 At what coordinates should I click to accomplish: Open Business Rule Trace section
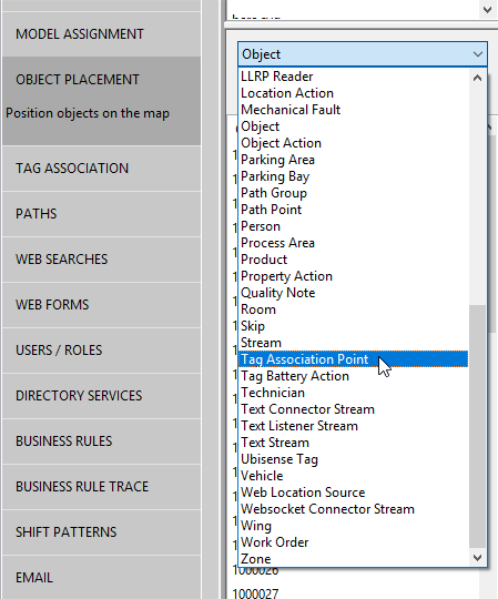[x=101, y=487]
